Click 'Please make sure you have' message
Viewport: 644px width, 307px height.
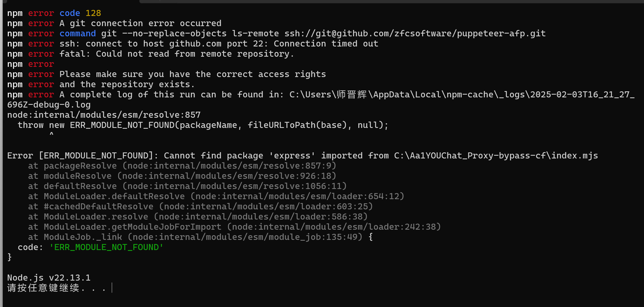pos(192,74)
